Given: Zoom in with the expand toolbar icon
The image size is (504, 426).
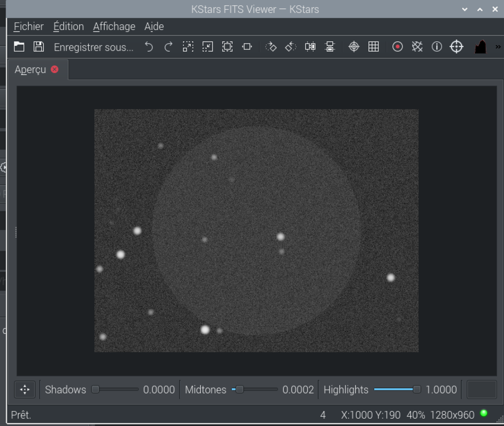Looking at the screenshot, I should pyautogui.click(x=188, y=47).
